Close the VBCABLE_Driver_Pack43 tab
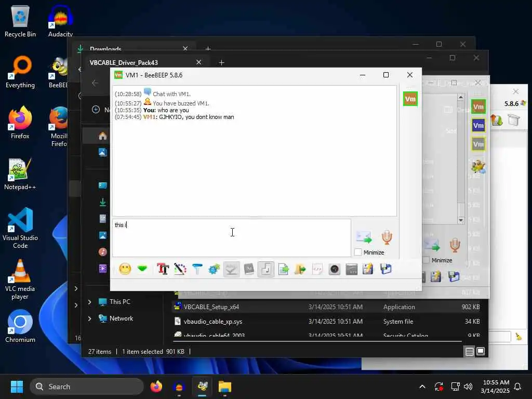 199,62
